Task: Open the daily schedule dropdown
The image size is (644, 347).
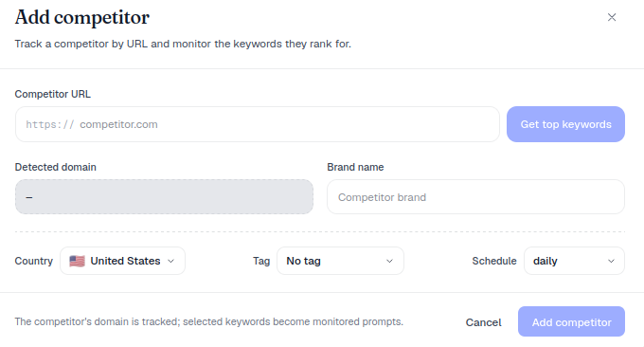Action: pos(574,261)
